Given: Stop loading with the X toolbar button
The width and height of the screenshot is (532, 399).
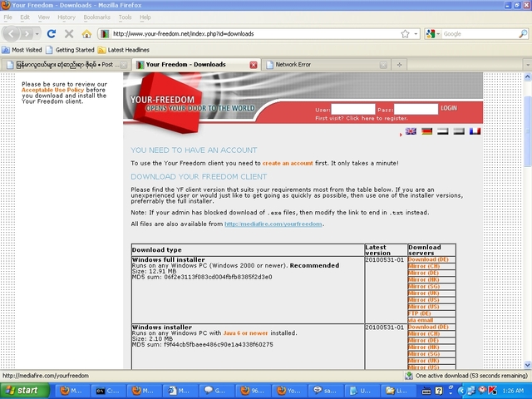Looking at the screenshot, I should click(69, 33).
